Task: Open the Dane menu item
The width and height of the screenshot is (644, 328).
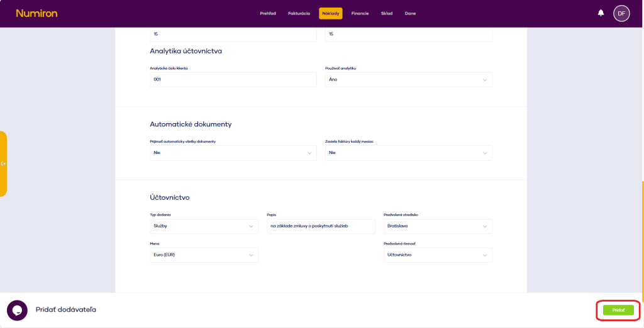Action: (x=410, y=13)
